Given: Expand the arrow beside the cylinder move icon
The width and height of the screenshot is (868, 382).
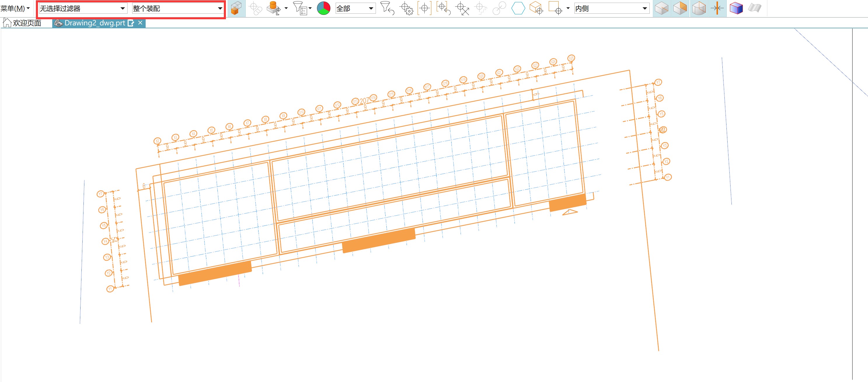Looking at the screenshot, I should [x=286, y=8].
